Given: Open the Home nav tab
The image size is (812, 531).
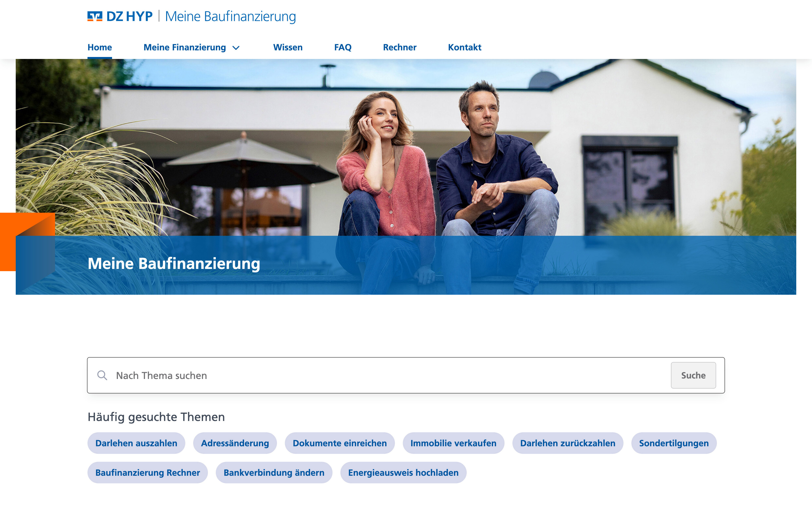Looking at the screenshot, I should click(100, 47).
